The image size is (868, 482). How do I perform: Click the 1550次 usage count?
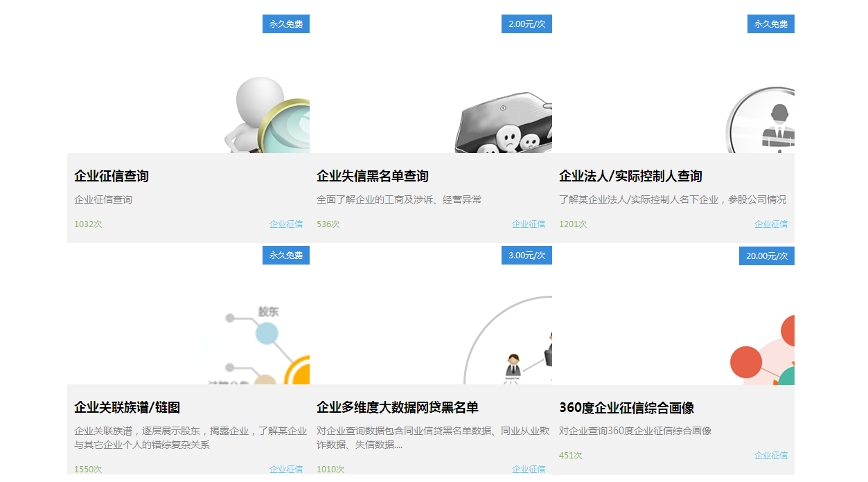point(88,469)
